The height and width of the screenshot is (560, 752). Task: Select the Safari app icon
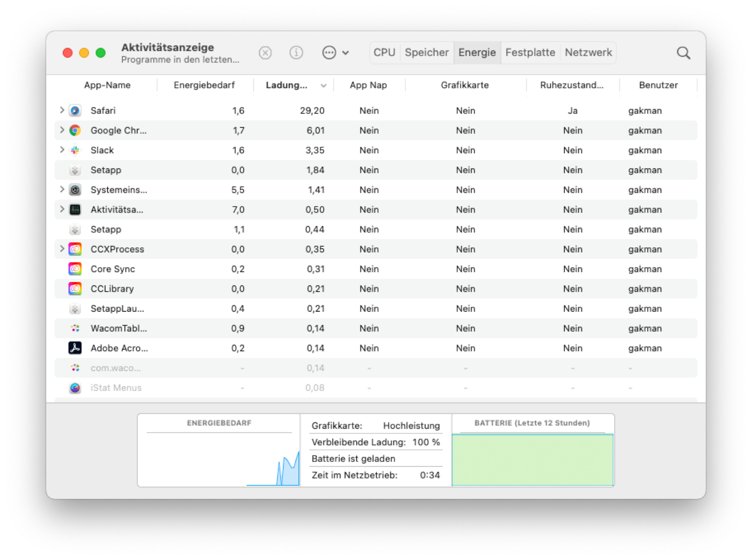pyautogui.click(x=75, y=111)
